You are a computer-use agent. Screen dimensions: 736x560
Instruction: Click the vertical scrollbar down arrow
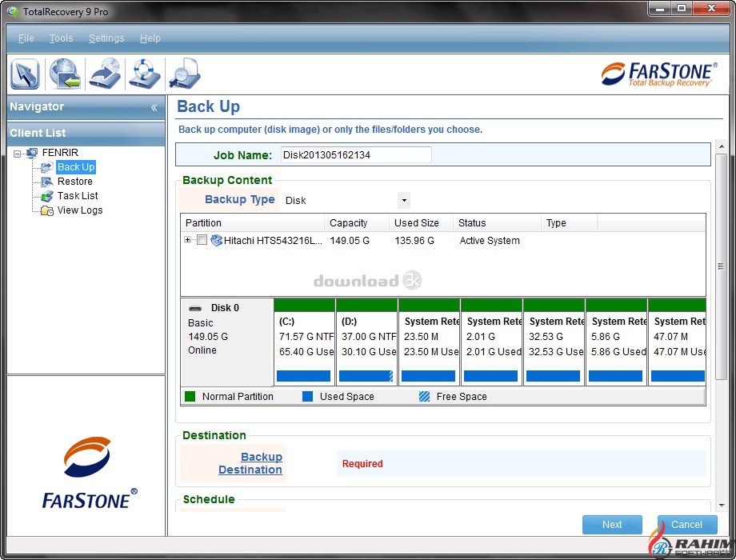point(721,506)
